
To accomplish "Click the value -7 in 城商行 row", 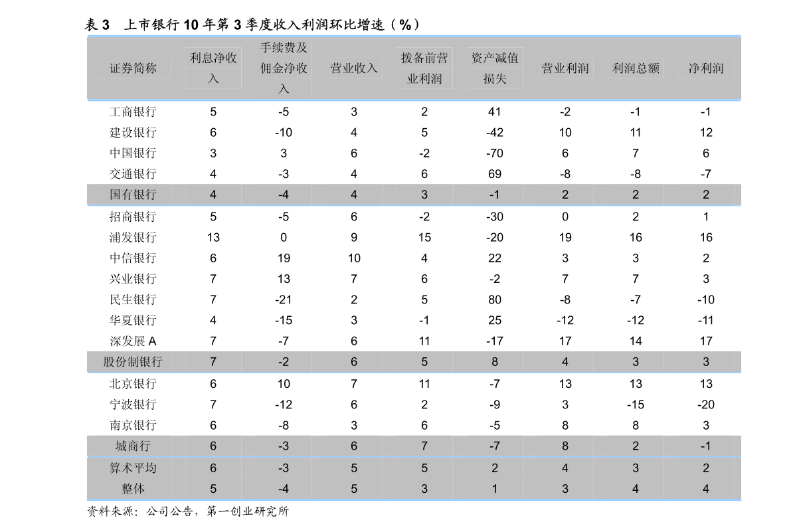I will click(x=495, y=446).
